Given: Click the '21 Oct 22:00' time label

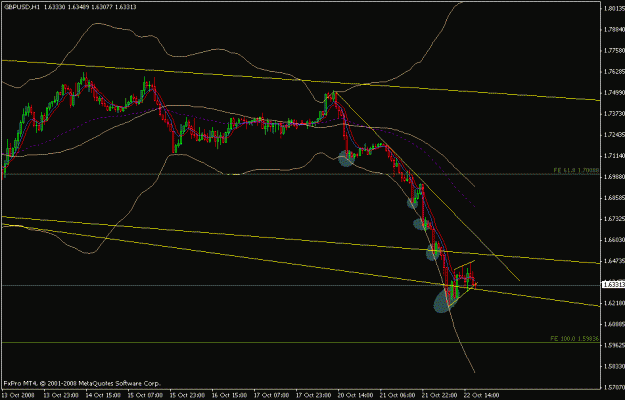Looking at the screenshot, I should pos(439,395).
